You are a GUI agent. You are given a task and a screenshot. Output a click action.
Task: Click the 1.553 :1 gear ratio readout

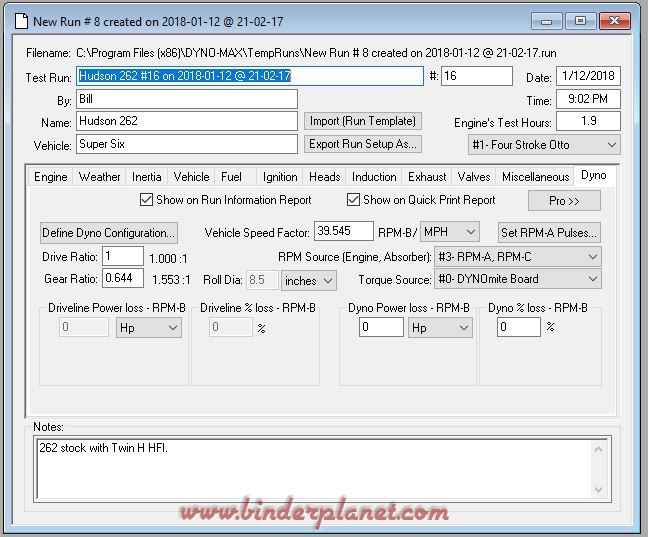click(171, 280)
